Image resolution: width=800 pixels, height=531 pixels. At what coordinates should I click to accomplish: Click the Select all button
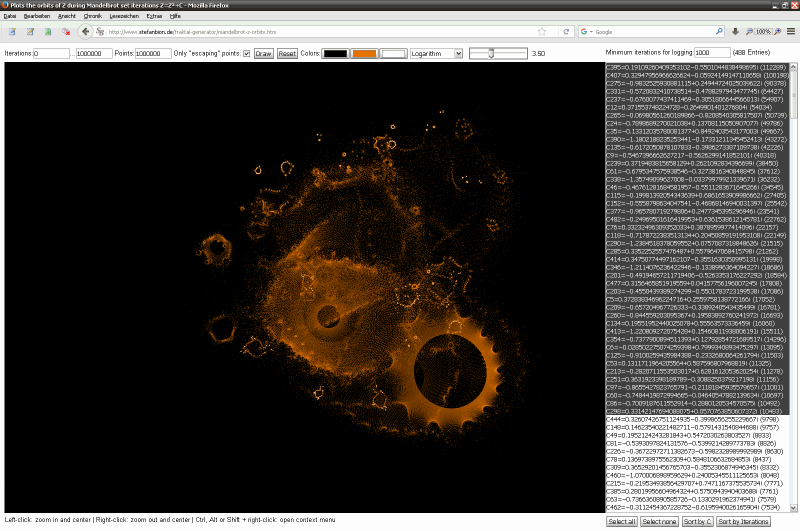click(x=622, y=522)
